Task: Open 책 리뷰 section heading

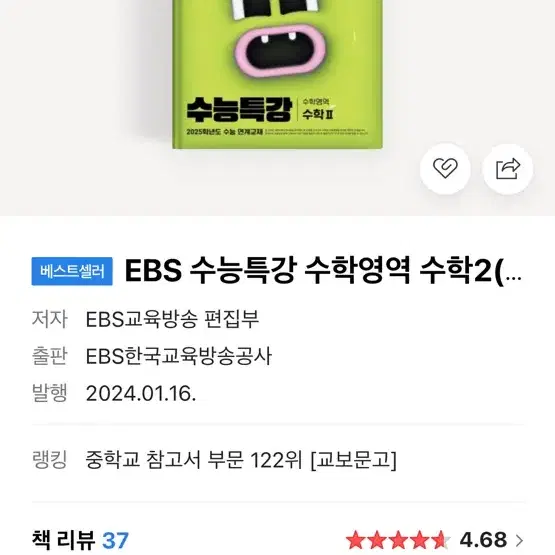Action: pyautogui.click(x=63, y=540)
